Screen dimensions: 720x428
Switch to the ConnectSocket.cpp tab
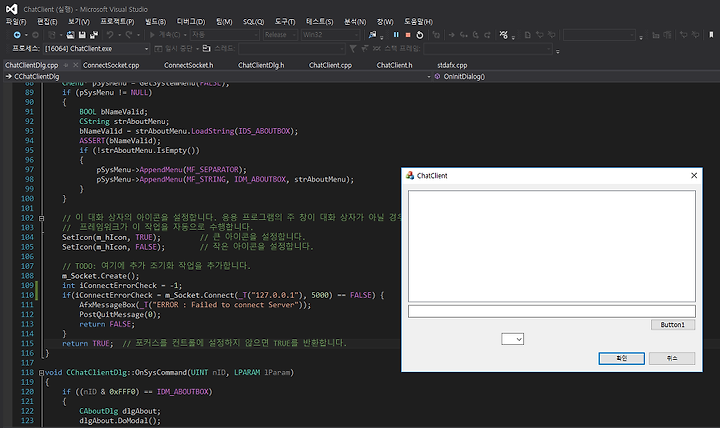click(x=111, y=65)
